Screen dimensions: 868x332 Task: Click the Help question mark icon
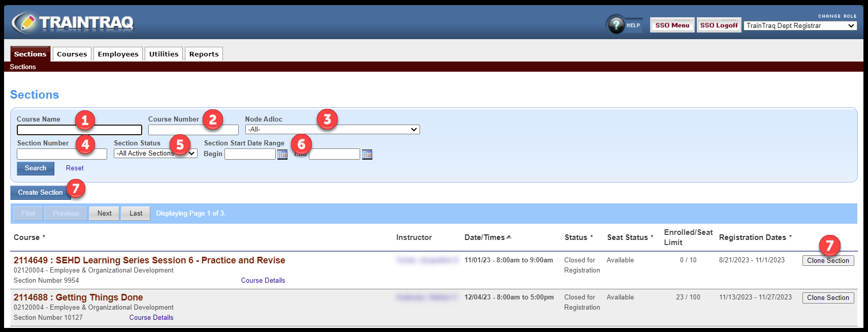coord(616,25)
